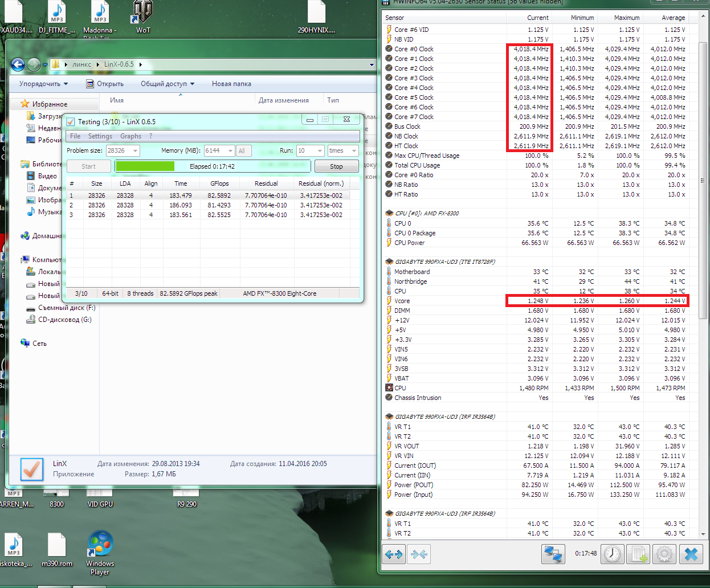Open Общий доступ dropdown in Explorer
Image resolution: width=710 pixels, height=588 pixels.
click(168, 84)
